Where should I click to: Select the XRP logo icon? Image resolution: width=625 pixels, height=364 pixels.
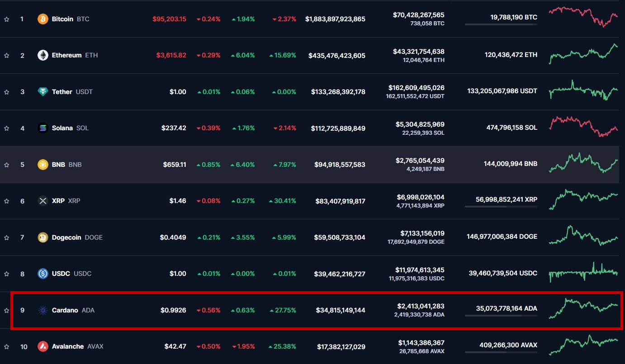tap(43, 201)
